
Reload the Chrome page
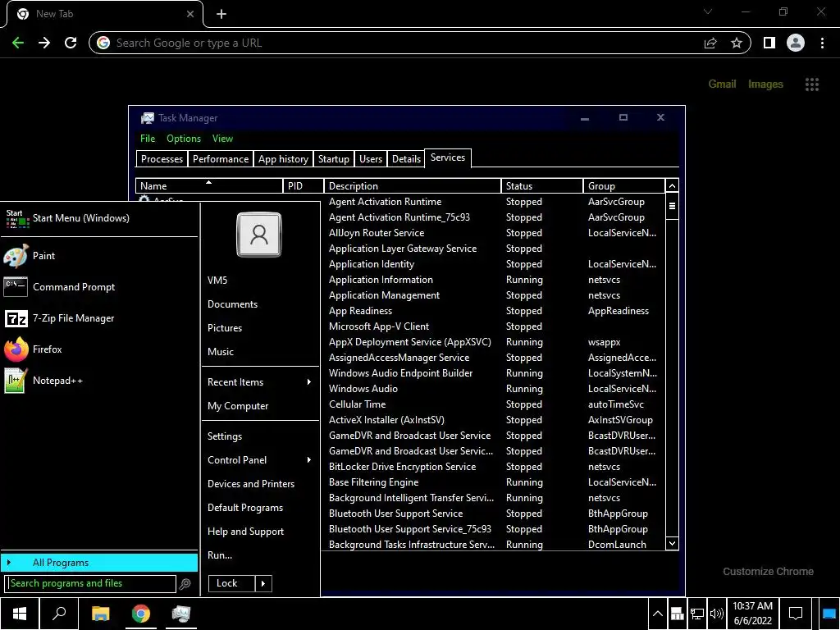tap(71, 43)
